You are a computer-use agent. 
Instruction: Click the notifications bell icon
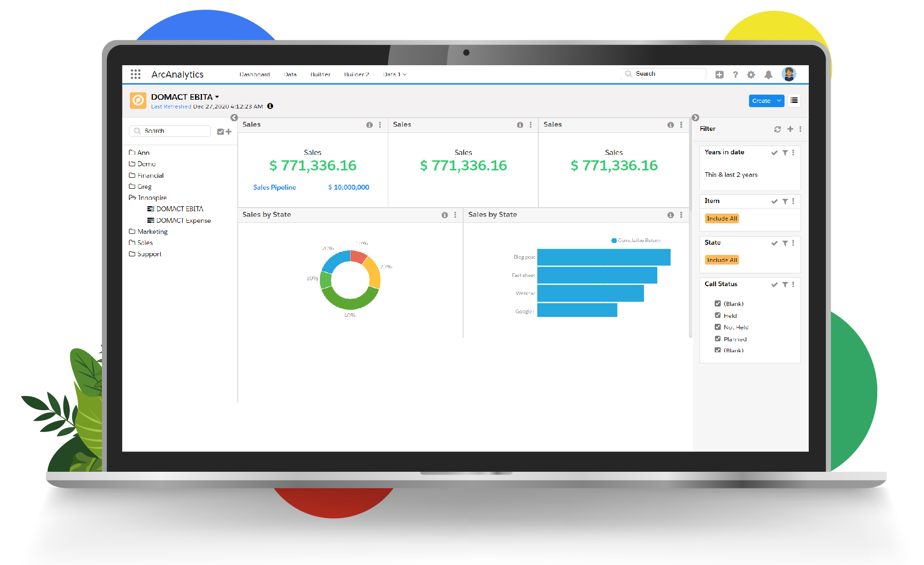(x=768, y=74)
